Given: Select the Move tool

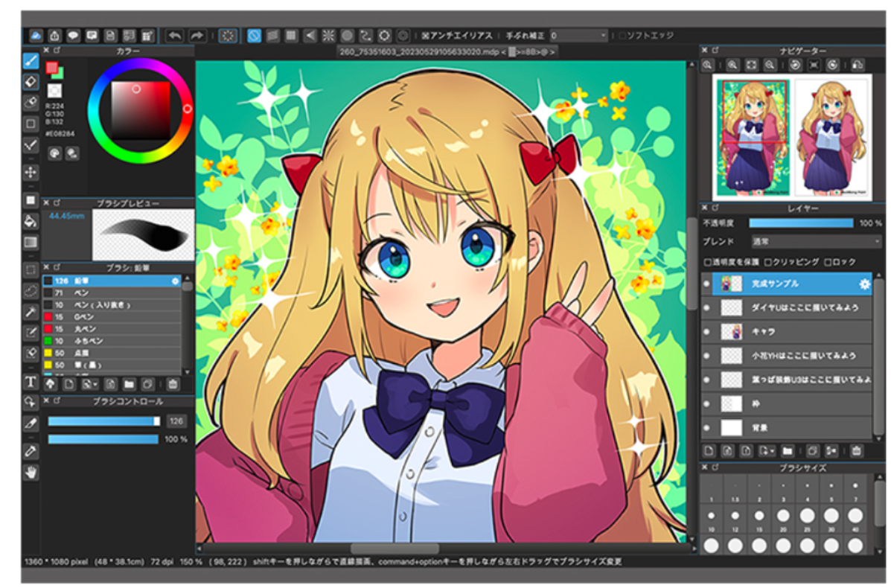Looking at the screenshot, I should [31, 173].
